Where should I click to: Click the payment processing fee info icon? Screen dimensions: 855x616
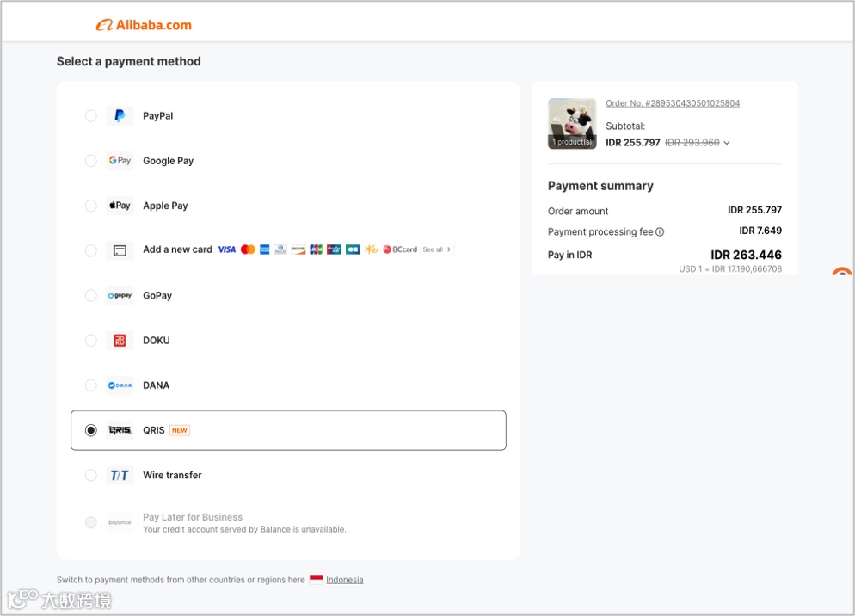660,232
